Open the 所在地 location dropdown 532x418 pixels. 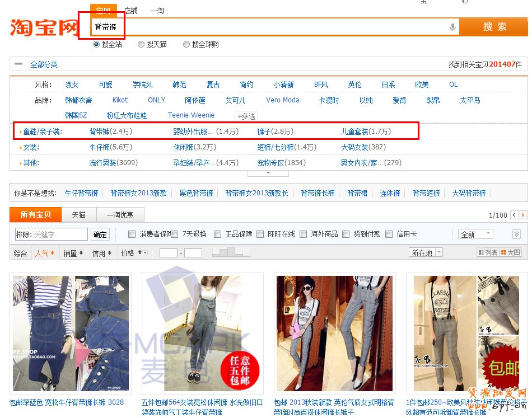426,253
